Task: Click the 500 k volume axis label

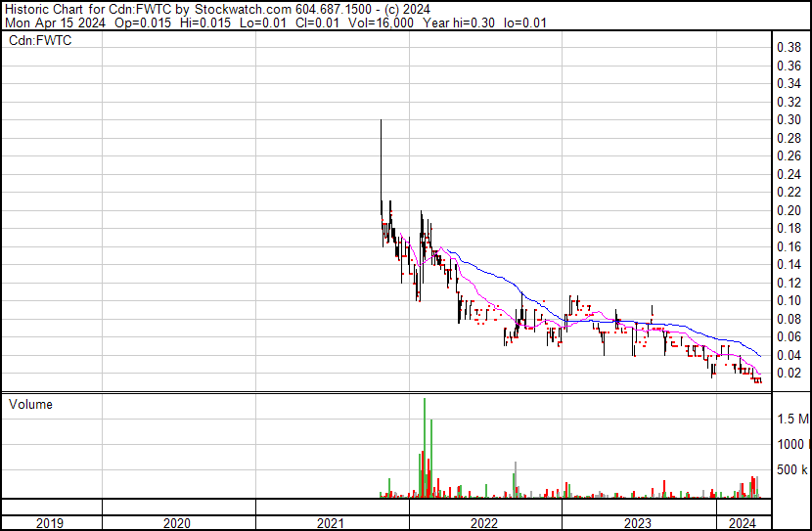Action: pyautogui.click(x=791, y=469)
